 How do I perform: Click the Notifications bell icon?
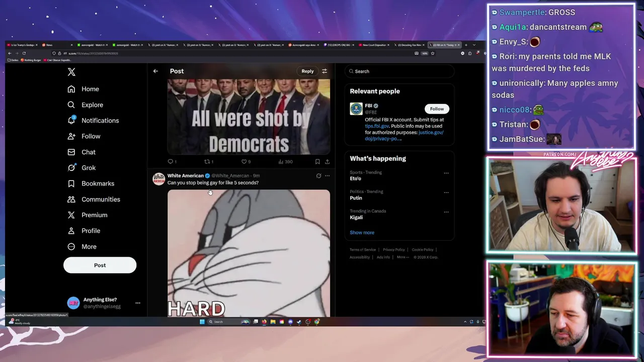[x=71, y=121]
